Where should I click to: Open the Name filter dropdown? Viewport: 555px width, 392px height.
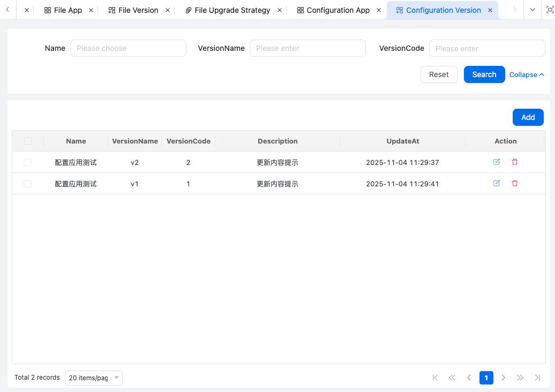coord(128,48)
